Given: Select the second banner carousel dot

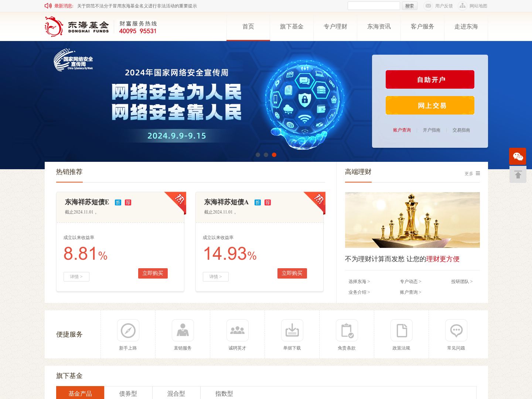Looking at the screenshot, I should (266, 155).
